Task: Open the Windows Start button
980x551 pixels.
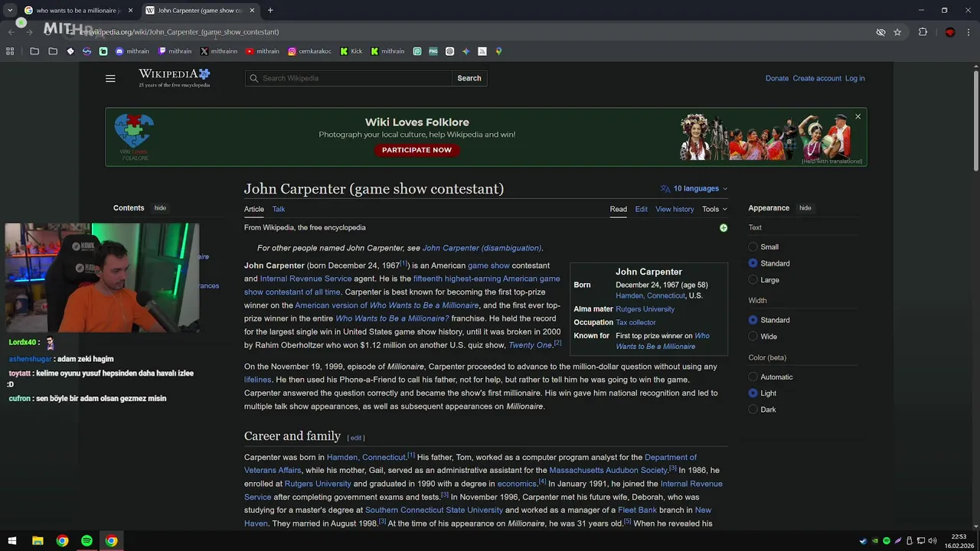Action: coord(12,540)
